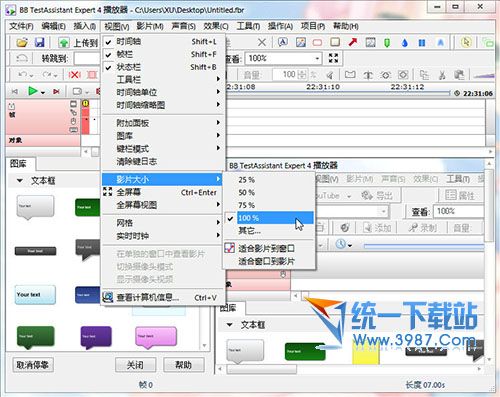
Task: Select the 25 % movie size option
Action: [x=270, y=180]
